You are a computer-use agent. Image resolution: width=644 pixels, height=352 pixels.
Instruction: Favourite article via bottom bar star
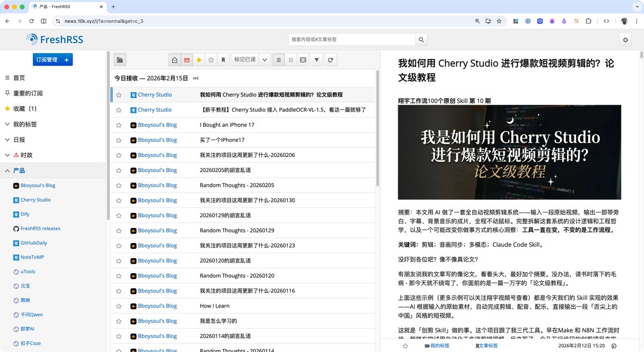(405, 346)
